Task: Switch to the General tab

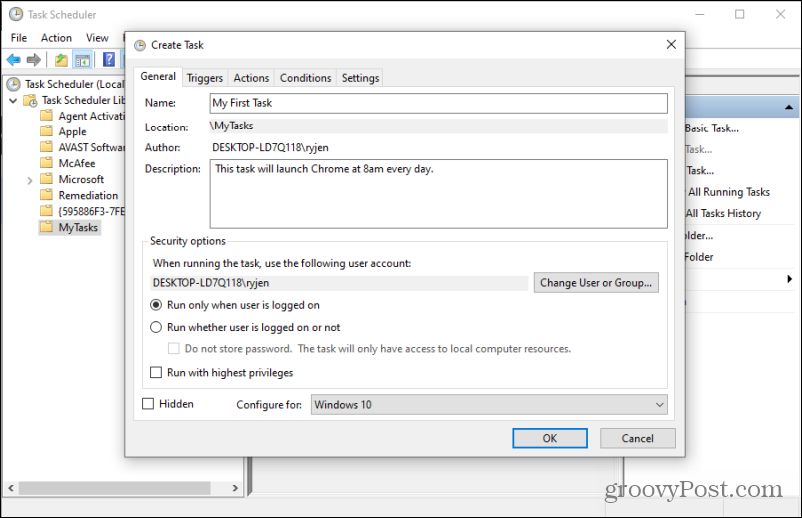Action: pyautogui.click(x=158, y=77)
